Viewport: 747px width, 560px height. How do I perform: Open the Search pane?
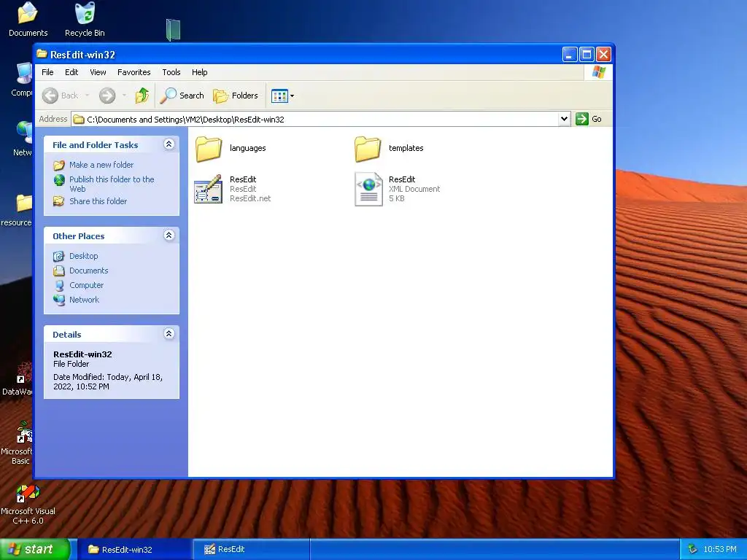[x=182, y=96]
